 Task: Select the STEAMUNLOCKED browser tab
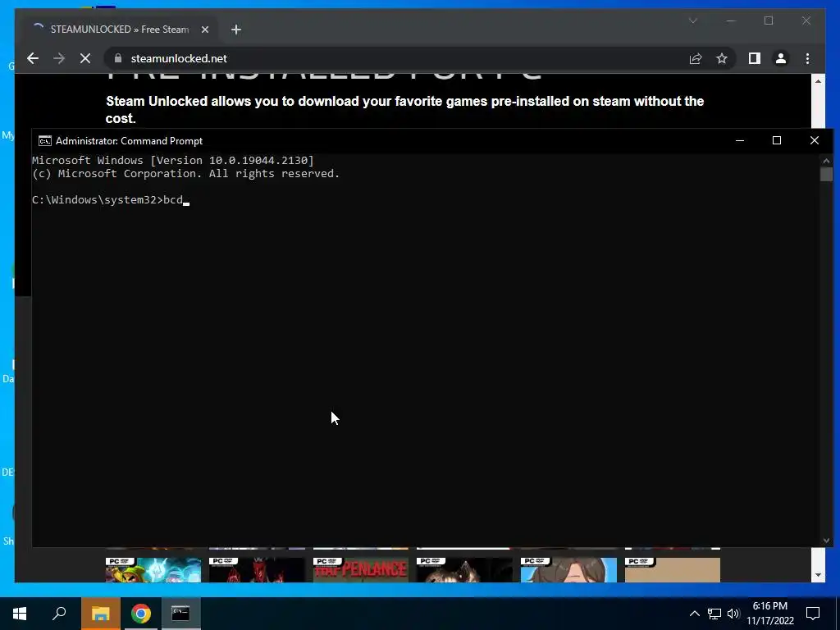point(120,29)
